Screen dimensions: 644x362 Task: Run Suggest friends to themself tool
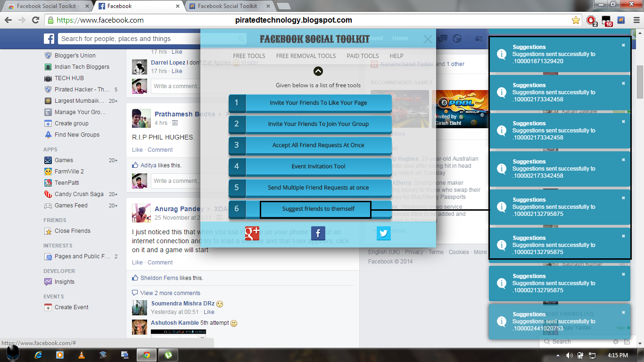point(310,209)
